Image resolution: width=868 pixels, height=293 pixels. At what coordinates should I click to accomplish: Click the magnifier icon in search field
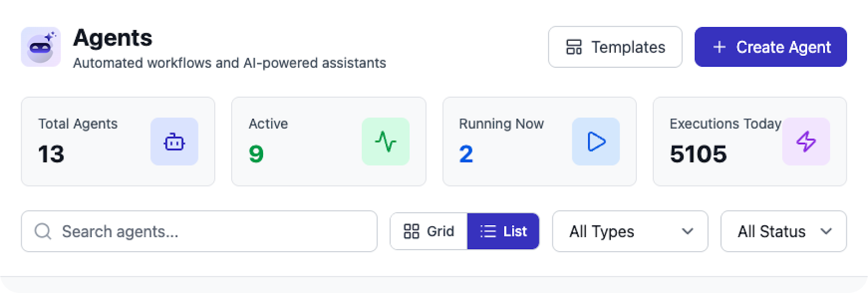point(43,231)
